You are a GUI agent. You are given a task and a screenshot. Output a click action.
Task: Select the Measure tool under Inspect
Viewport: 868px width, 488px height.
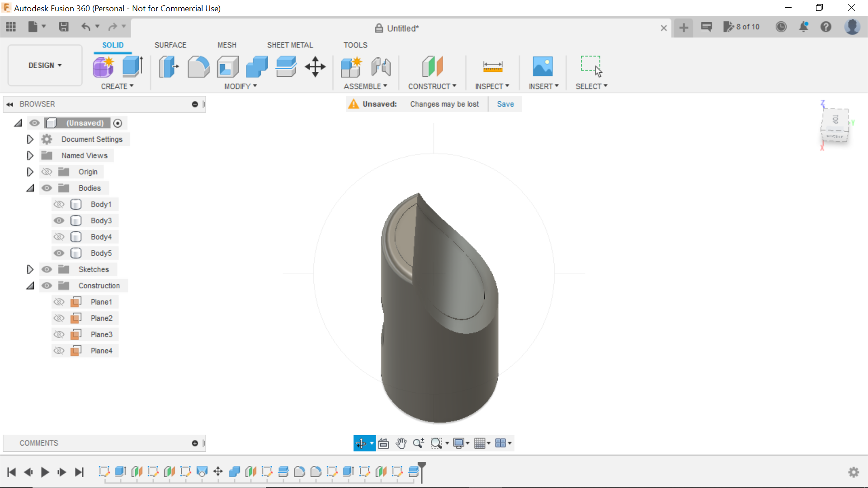[x=492, y=66]
